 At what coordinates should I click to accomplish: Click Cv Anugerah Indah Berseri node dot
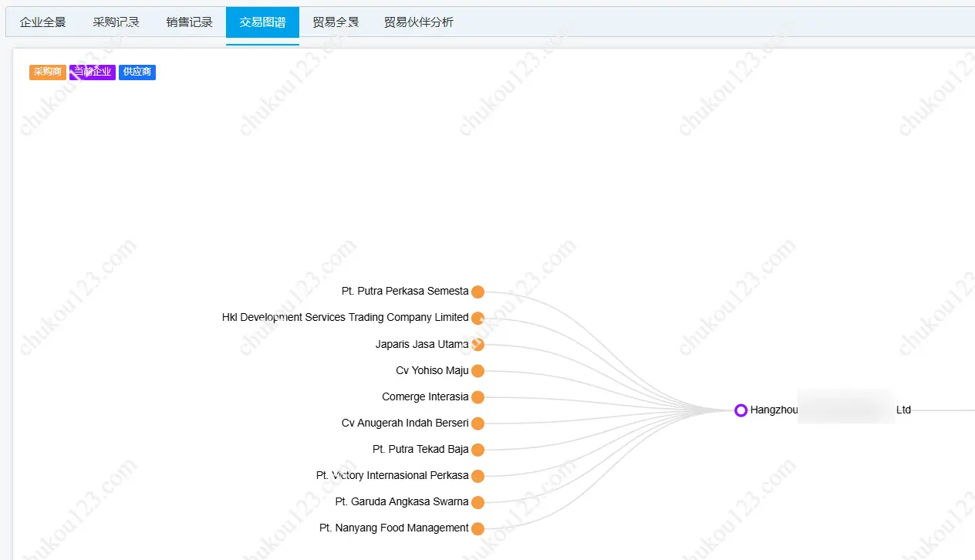tap(477, 423)
